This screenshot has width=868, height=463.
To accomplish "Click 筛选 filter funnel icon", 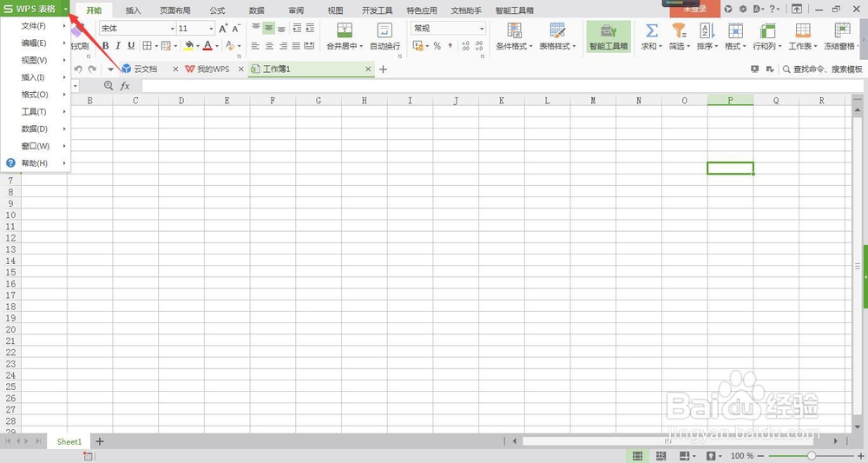I will pyautogui.click(x=680, y=36).
